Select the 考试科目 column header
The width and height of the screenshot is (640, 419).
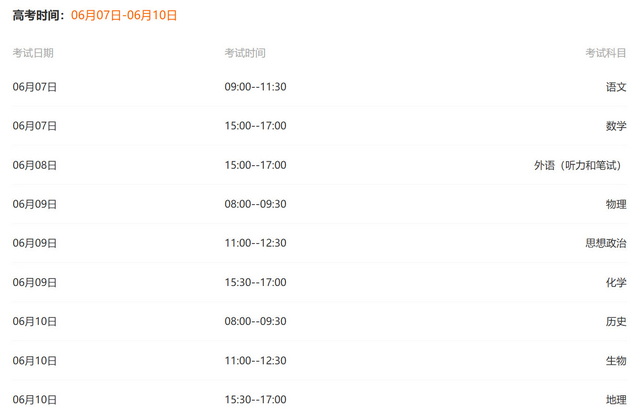606,53
